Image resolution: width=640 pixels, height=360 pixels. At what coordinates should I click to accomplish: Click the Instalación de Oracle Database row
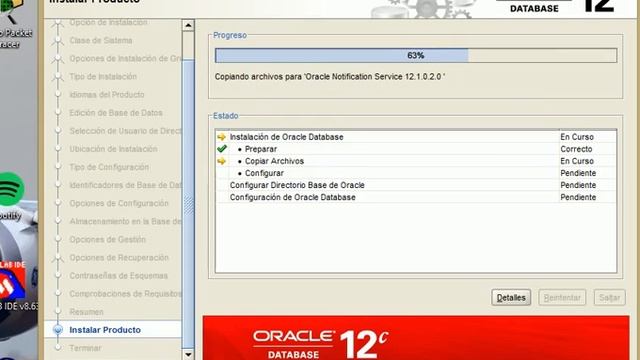(416, 137)
